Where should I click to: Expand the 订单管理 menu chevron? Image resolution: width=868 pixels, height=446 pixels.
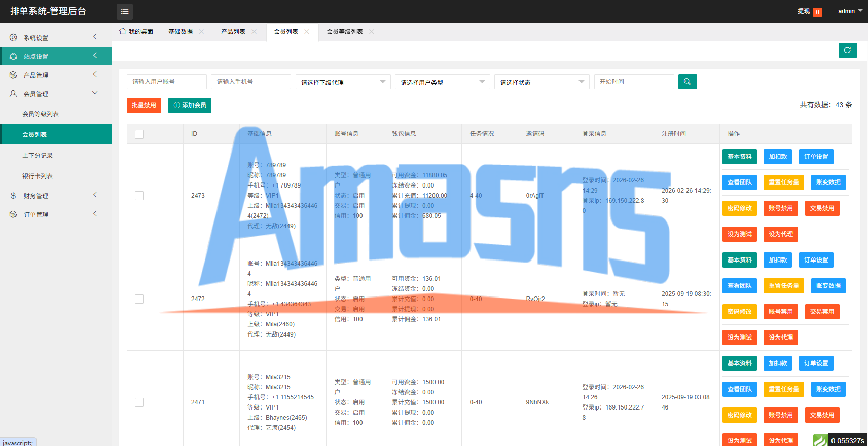coord(95,213)
